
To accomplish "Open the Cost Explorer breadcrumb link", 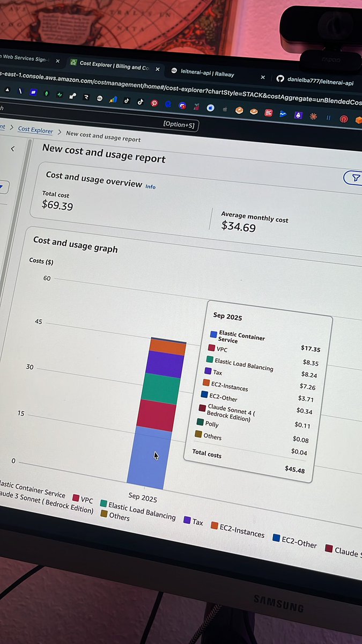I will 35,130.
